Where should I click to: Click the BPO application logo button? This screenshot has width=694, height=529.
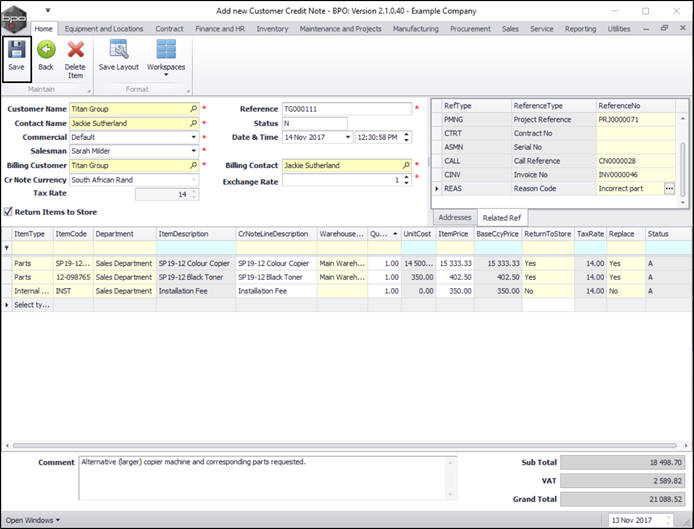tap(14, 19)
